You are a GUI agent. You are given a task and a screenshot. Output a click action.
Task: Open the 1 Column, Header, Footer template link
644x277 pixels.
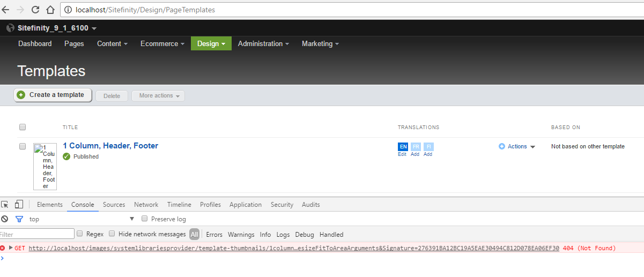click(110, 146)
